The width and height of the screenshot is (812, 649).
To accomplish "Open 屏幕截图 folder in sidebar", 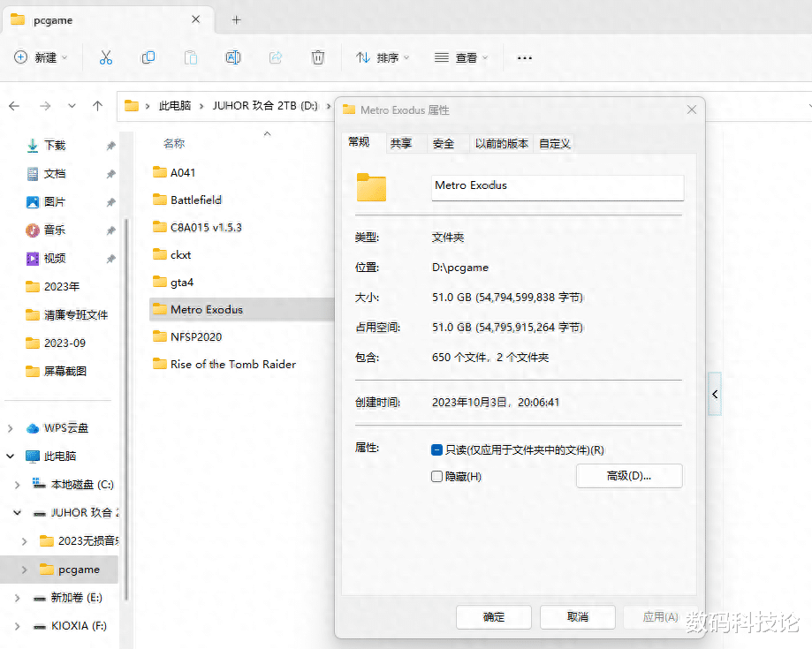I will point(65,371).
